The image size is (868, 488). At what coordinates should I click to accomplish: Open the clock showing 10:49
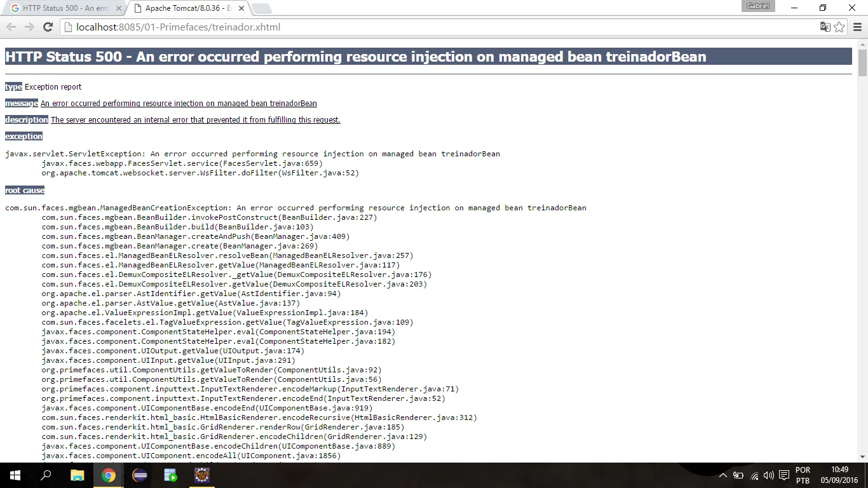[x=839, y=475]
